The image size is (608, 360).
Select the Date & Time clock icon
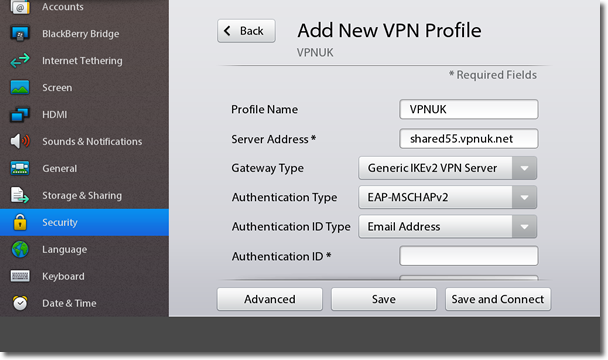coord(20,303)
